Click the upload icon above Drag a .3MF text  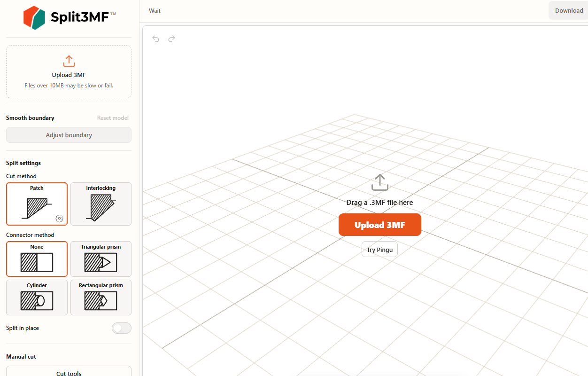pos(379,182)
